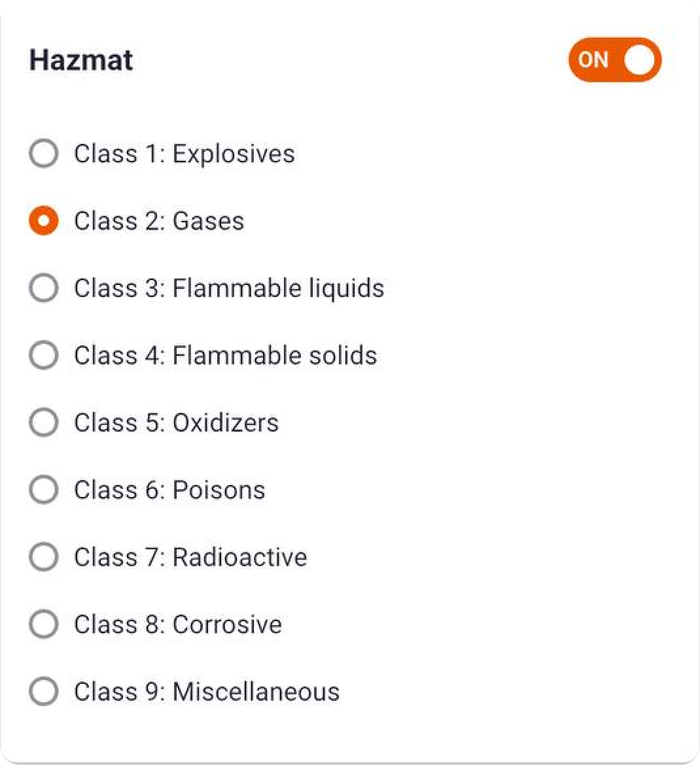Click the selected Class 2: Gases radio circle
This screenshot has width=700, height=765.
point(44,220)
